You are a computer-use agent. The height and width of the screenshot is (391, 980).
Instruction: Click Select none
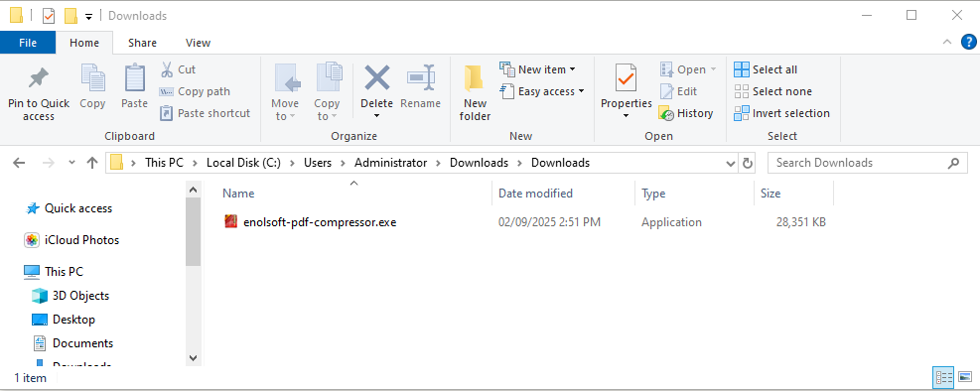[x=773, y=91]
